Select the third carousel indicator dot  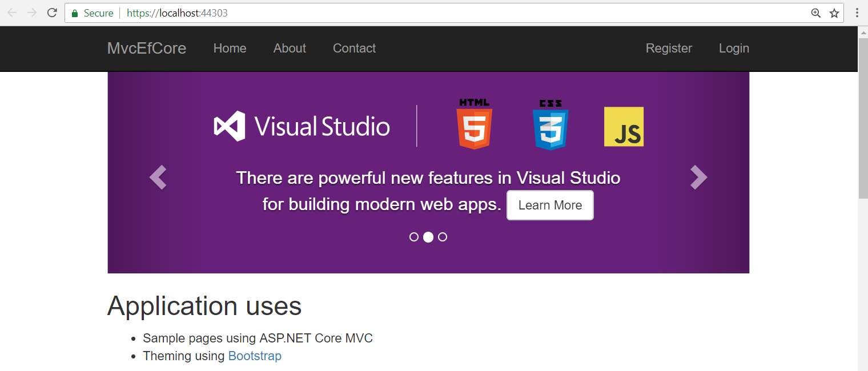[443, 237]
